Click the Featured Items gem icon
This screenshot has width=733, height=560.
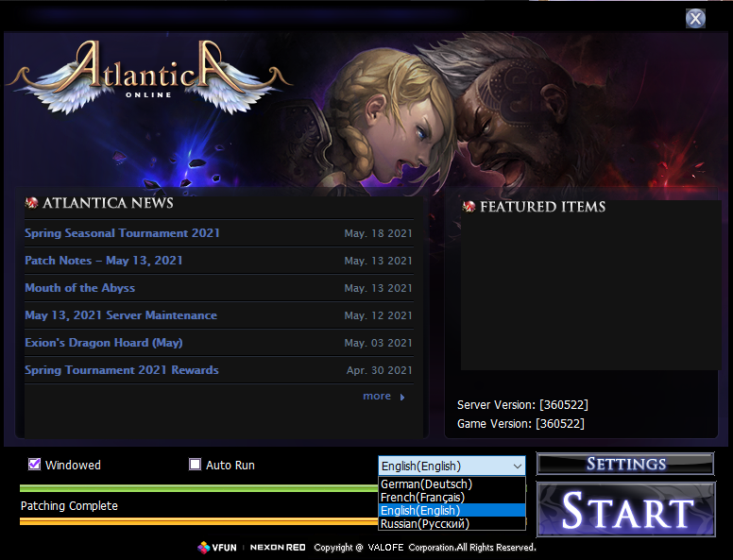(469, 207)
